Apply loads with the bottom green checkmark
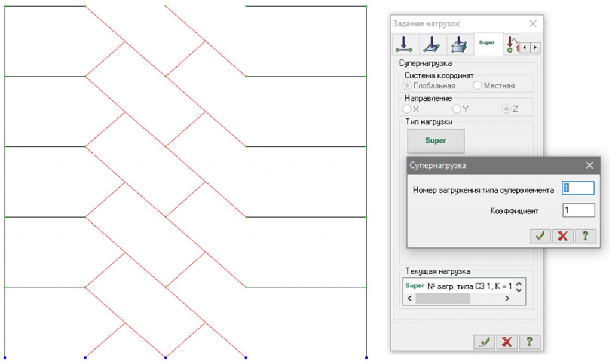The width and height of the screenshot is (612, 364). point(484,341)
